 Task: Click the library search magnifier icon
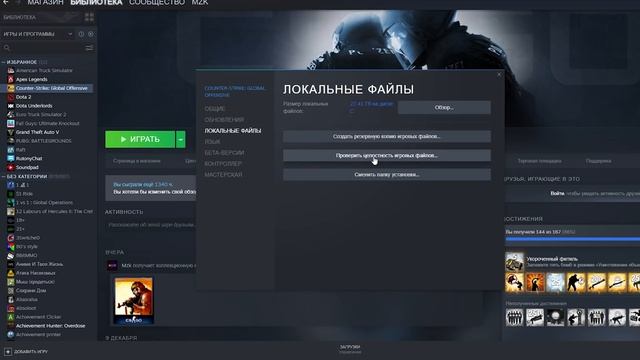7,48
